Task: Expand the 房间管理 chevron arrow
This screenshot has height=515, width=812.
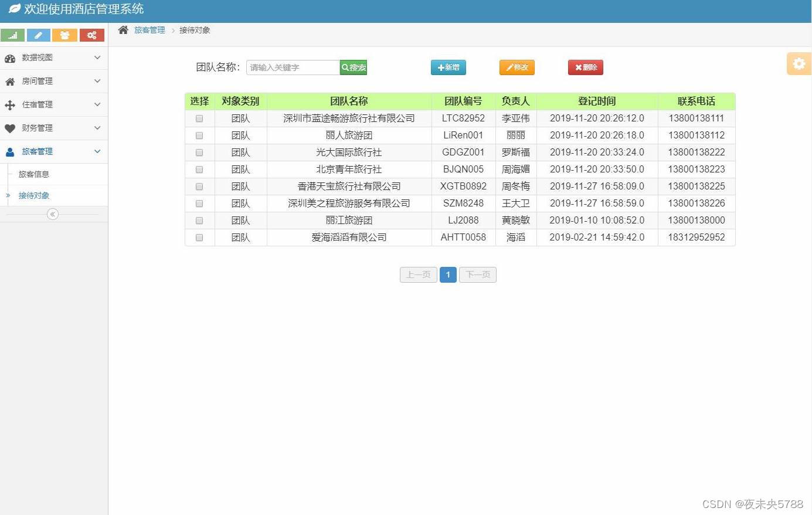Action: click(x=97, y=81)
